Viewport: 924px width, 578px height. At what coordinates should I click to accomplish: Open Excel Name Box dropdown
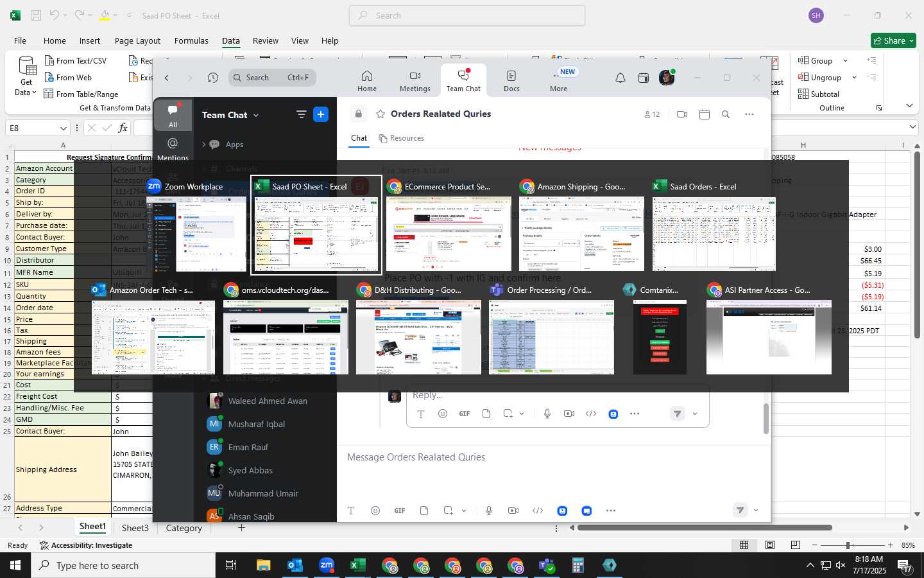[x=63, y=128]
